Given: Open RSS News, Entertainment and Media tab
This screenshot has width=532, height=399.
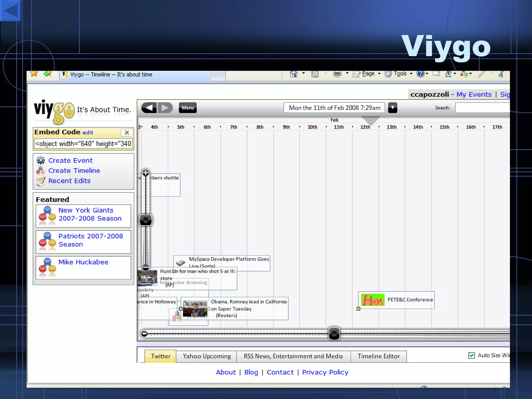Looking at the screenshot, I should tap(293, 356).
